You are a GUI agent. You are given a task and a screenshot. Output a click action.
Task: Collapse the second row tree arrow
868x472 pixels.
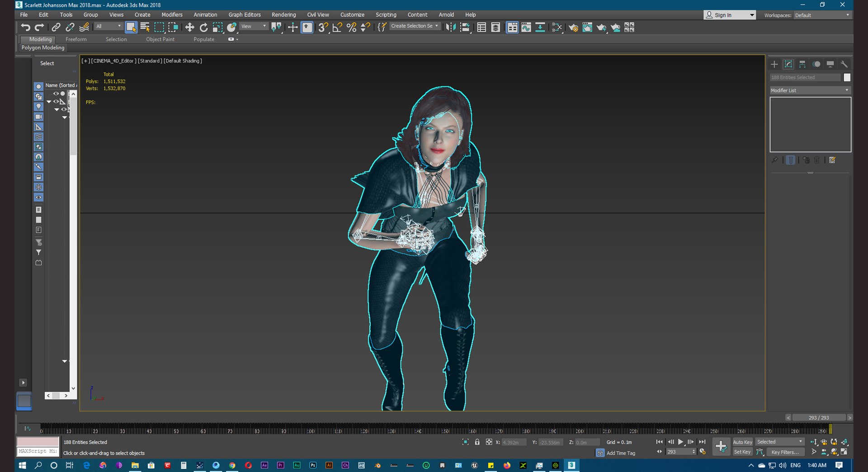click(x=49, y=102)
